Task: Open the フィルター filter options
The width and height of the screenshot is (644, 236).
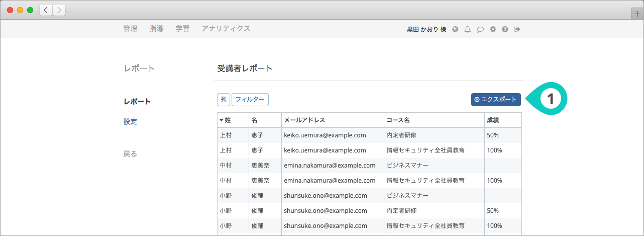Action: click(250, 100)
